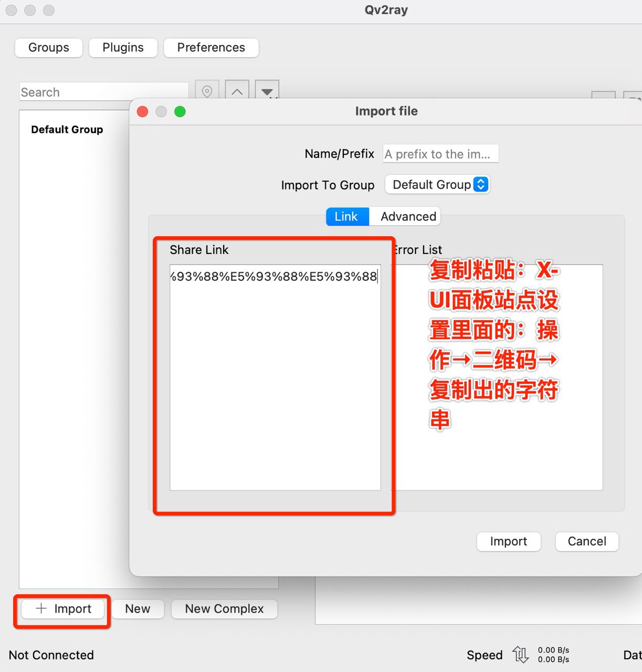642x672 pixels.
Task: Focus the Search connections field
Action: coord(104,92)
